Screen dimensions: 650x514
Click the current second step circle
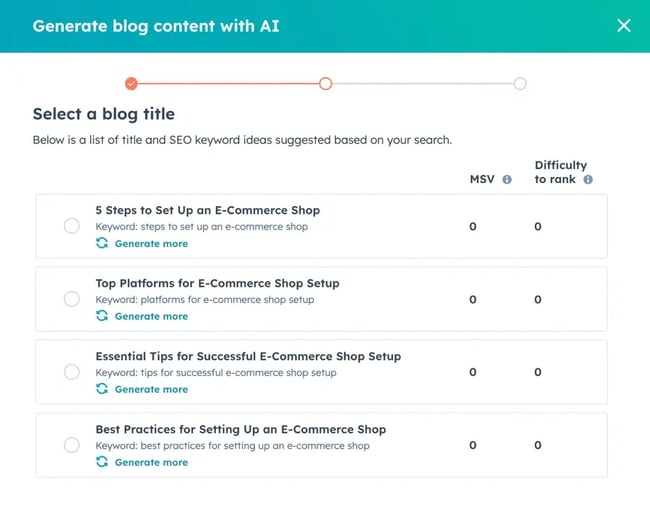tap(325, 84)
